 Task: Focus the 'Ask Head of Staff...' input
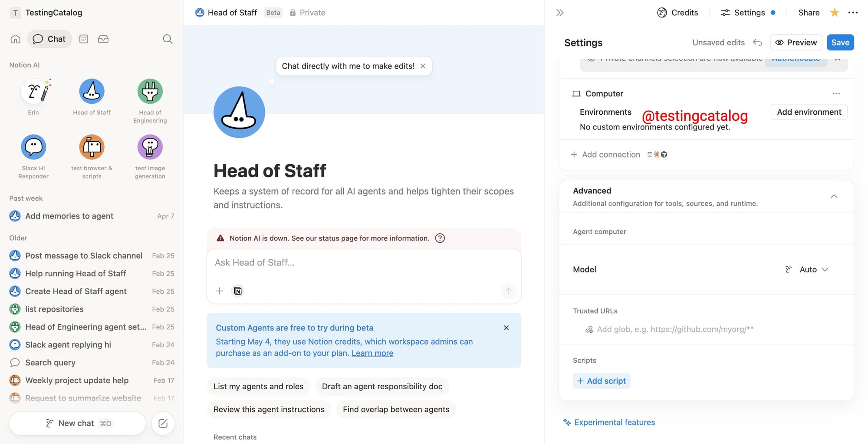[364, 263]
